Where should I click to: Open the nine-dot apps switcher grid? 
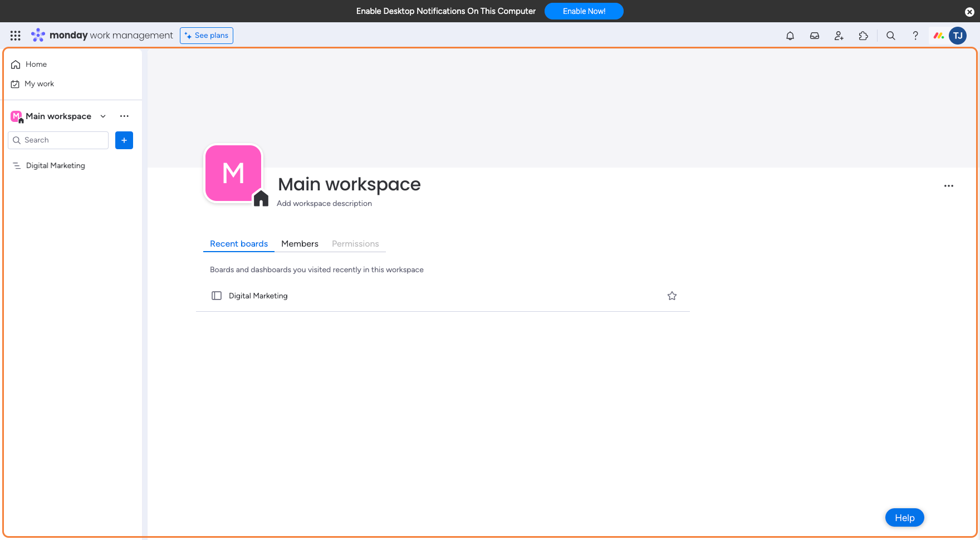(16, 36)
